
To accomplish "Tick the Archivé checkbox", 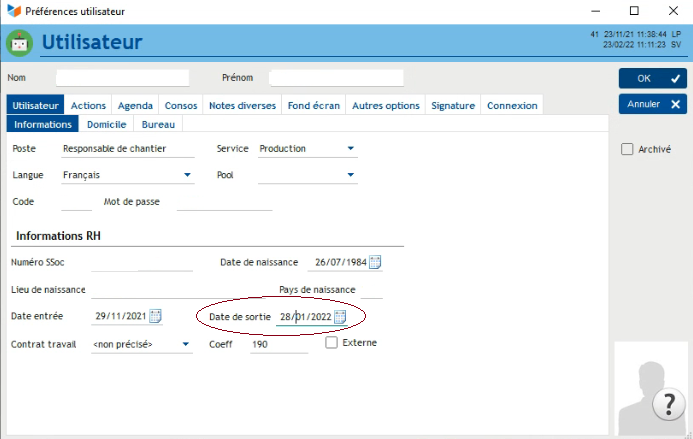I will (627, 150).
